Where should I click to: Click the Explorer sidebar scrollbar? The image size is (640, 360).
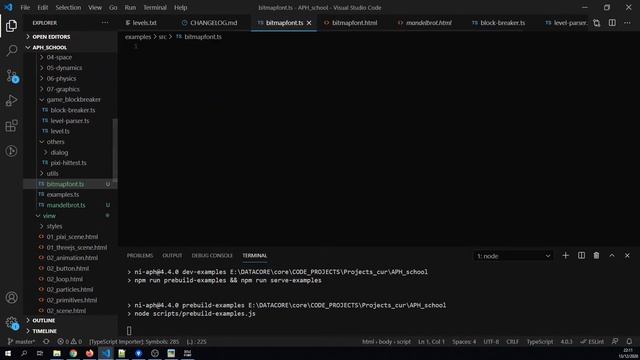pyautogui.click(x=115, y=150)
